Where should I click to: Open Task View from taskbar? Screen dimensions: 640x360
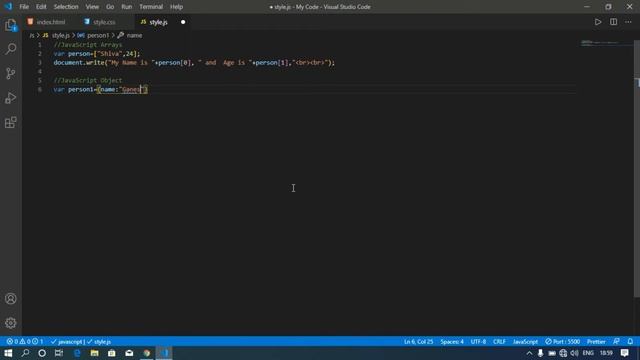tap(59, 353)
